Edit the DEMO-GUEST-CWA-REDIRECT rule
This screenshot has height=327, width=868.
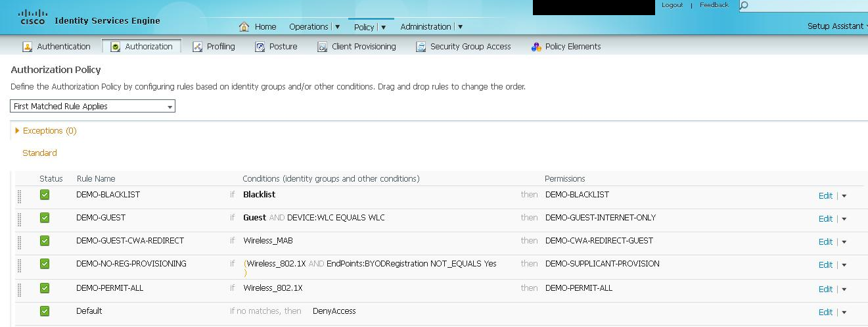pos(825,242)
